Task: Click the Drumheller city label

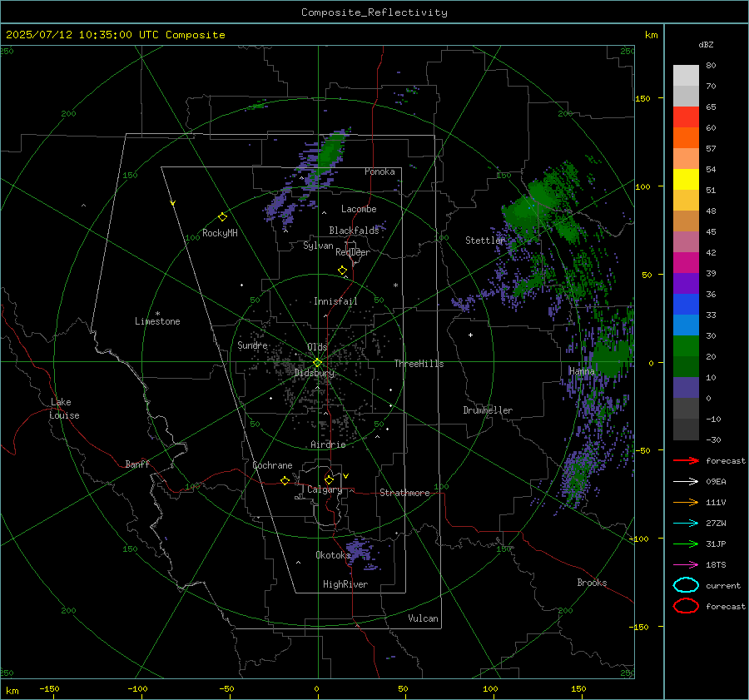Action: click(x=487, y=410)
